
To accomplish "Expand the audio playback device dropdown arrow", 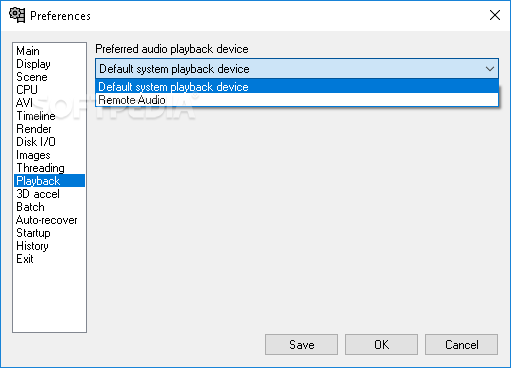I will [490, 69].
